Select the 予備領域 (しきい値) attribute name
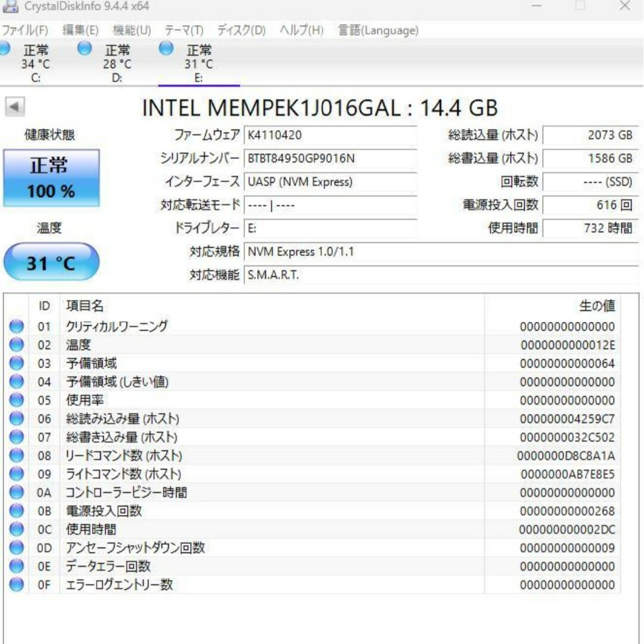 click(117, 382)
